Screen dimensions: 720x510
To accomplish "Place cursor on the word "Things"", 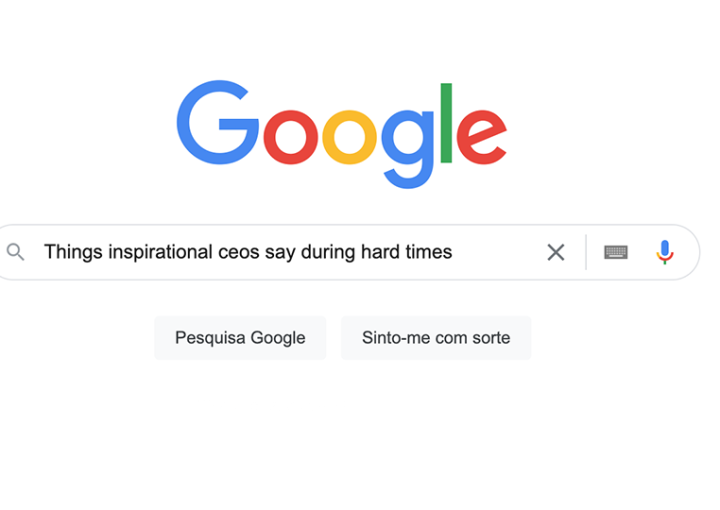I will click(x=73, y=252).
